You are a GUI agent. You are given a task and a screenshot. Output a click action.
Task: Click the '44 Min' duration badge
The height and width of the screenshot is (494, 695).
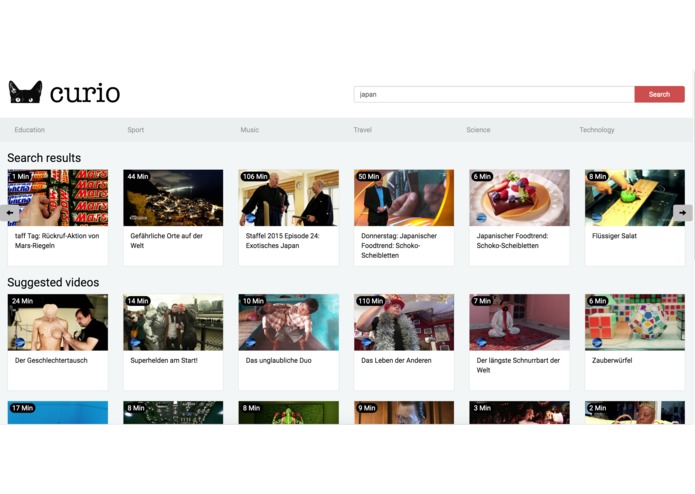[x=138, y=176]
